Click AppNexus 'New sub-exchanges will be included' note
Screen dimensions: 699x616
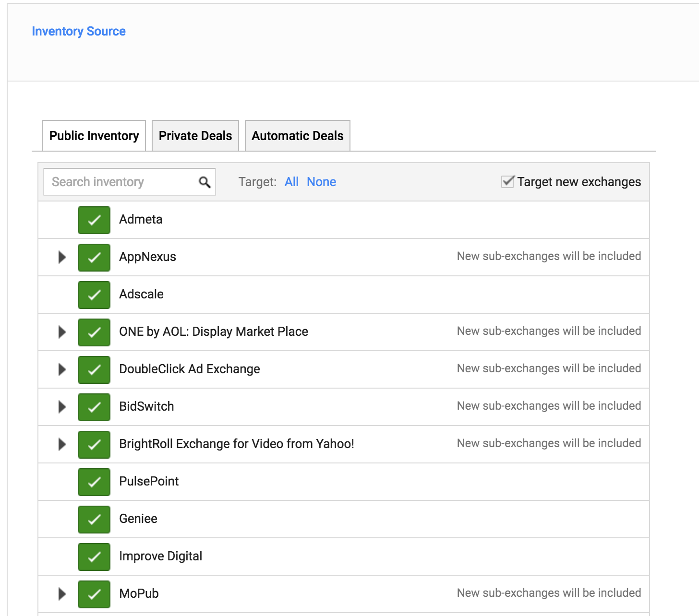coord(549,256)
